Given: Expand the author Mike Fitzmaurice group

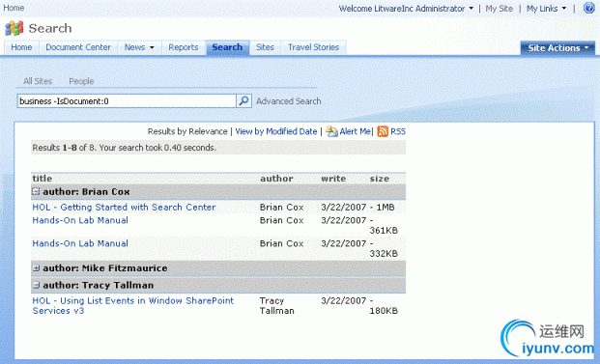Looking at the screenshot, I should 36,268.
